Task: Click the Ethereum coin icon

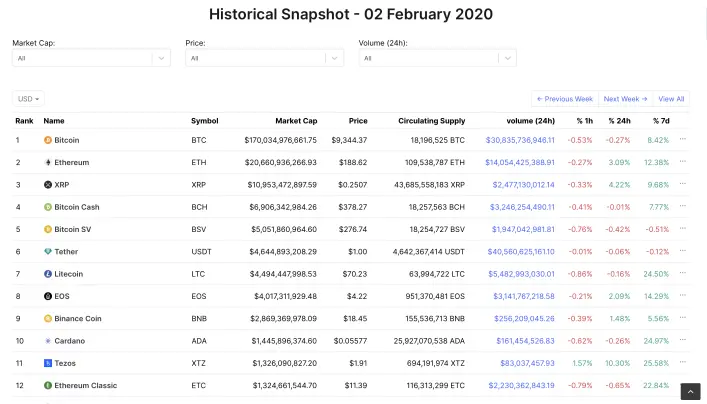Action: coord(48,162)
